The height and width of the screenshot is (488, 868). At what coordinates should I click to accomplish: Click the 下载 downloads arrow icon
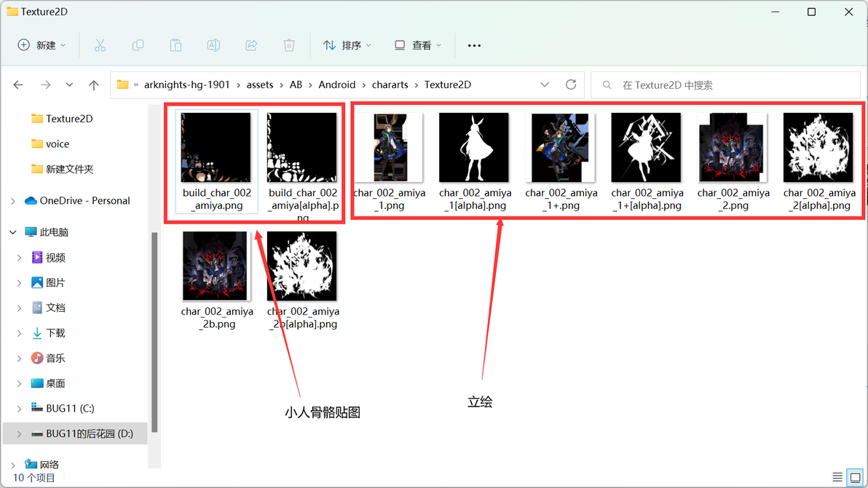click(37, 333)
